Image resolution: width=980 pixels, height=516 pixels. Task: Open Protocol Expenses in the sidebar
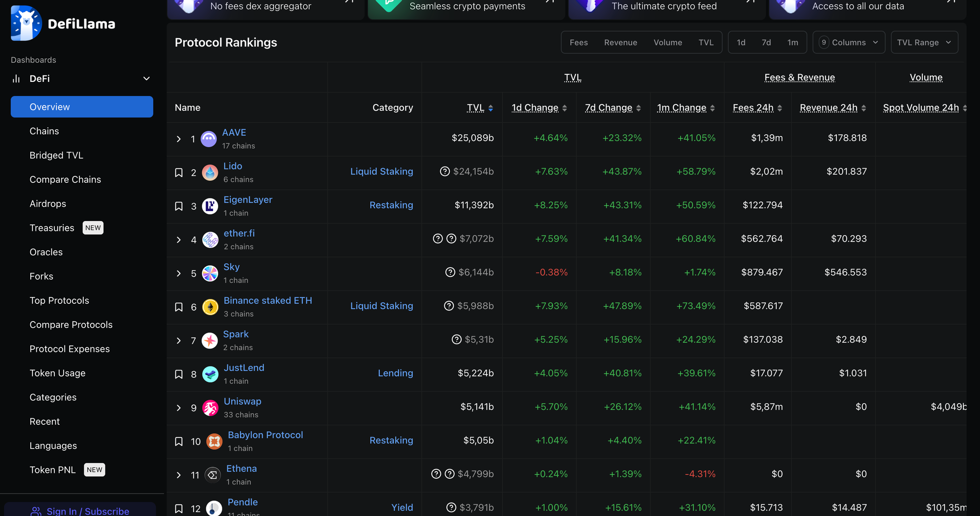click(x=70, y=349)
